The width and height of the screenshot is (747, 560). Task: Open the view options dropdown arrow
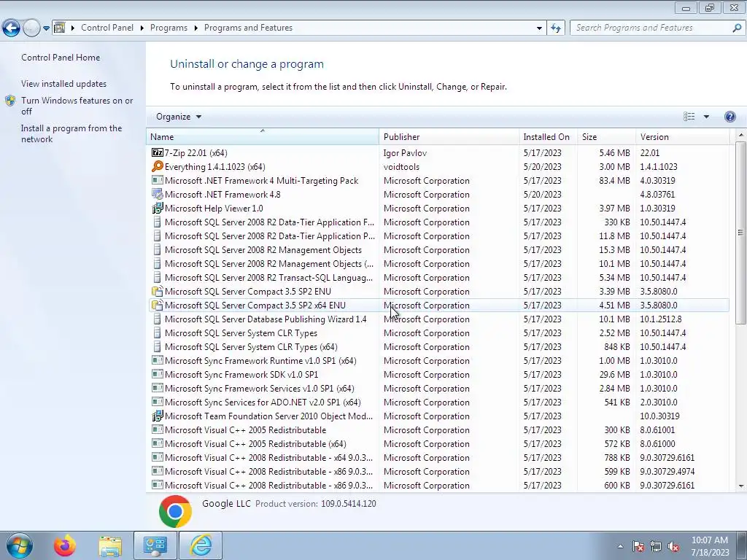pos(706,117)
